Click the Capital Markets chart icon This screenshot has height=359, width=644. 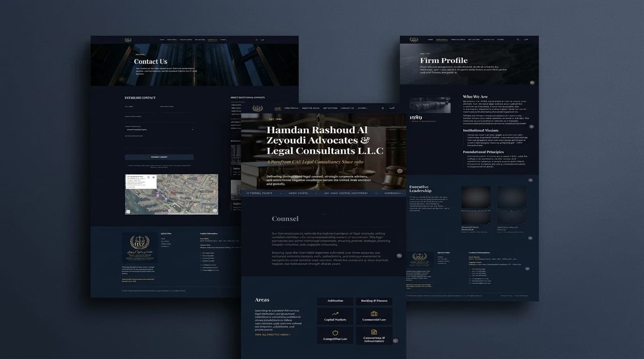tap(335, 314)
